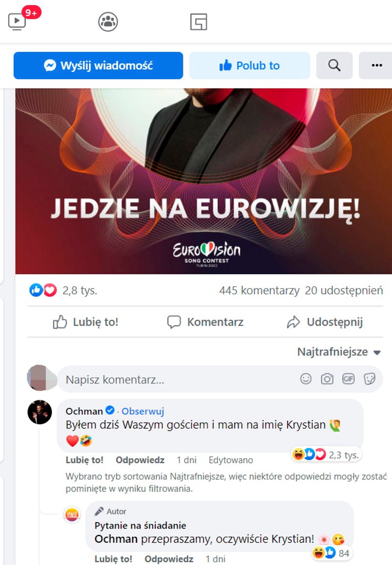The image size is (392, 565).
Task: Expand the Najtrafniejsze sorting dropdown
Action: tap(339, 352)
